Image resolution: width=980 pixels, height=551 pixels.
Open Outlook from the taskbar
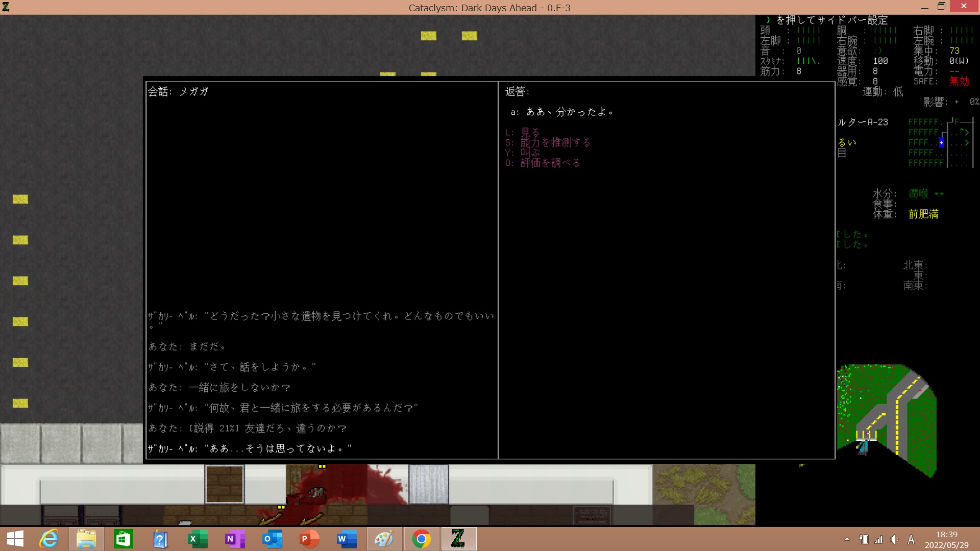[x=272, y=539]
